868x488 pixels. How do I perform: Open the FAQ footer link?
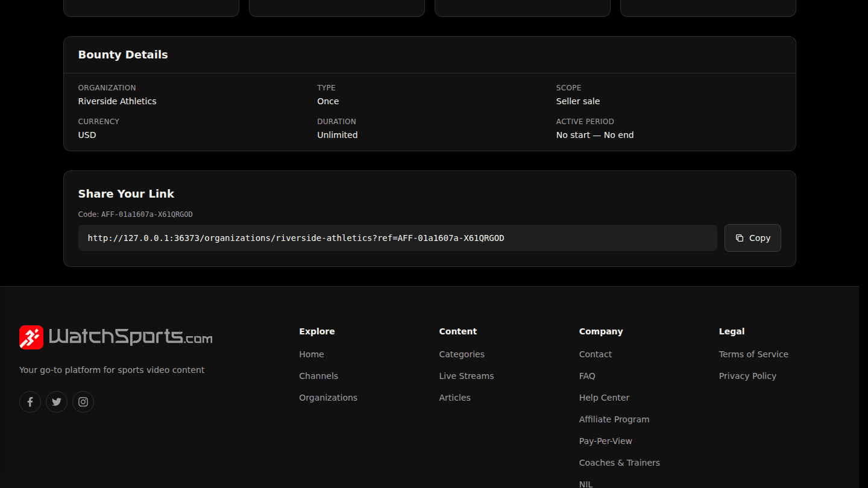[587, 376]
